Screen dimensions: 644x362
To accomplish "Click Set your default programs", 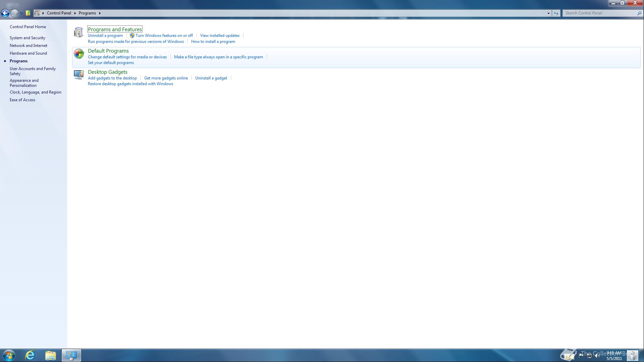I will (111, 63).
